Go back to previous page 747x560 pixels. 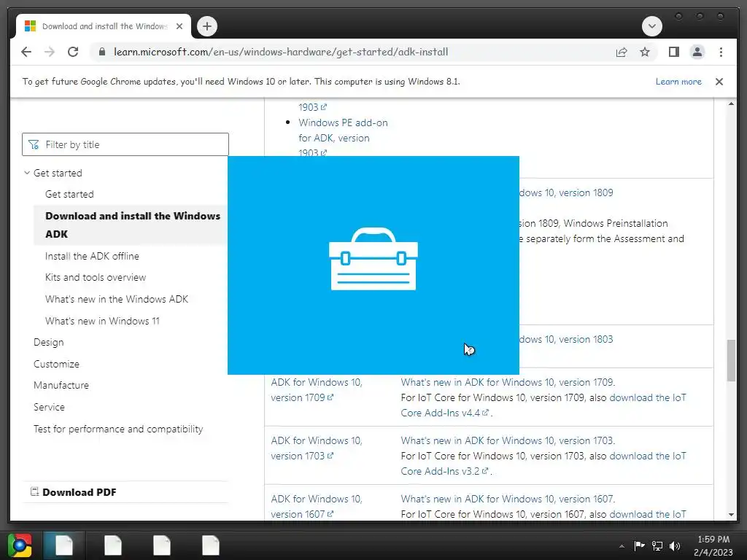tap(26, 52)
